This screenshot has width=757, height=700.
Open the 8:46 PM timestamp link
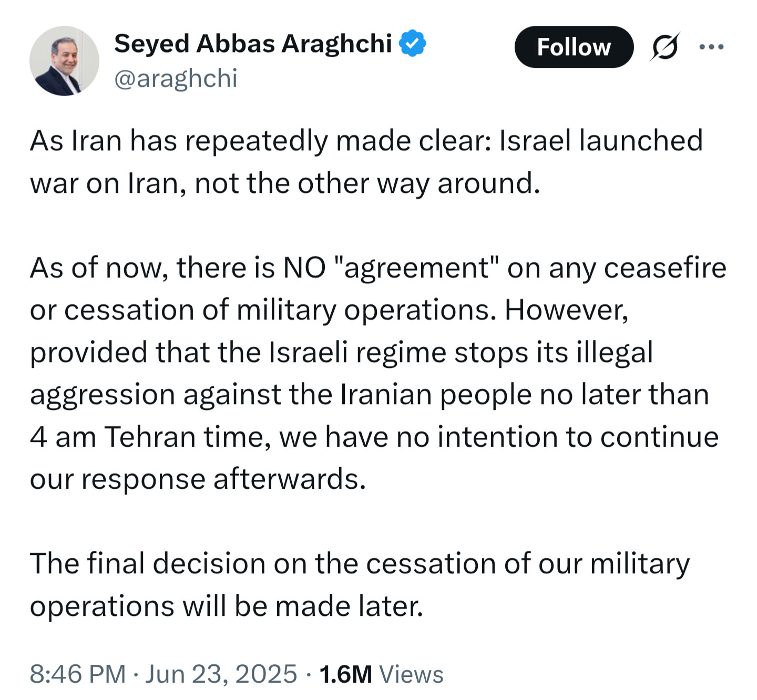tap(78, 674)
